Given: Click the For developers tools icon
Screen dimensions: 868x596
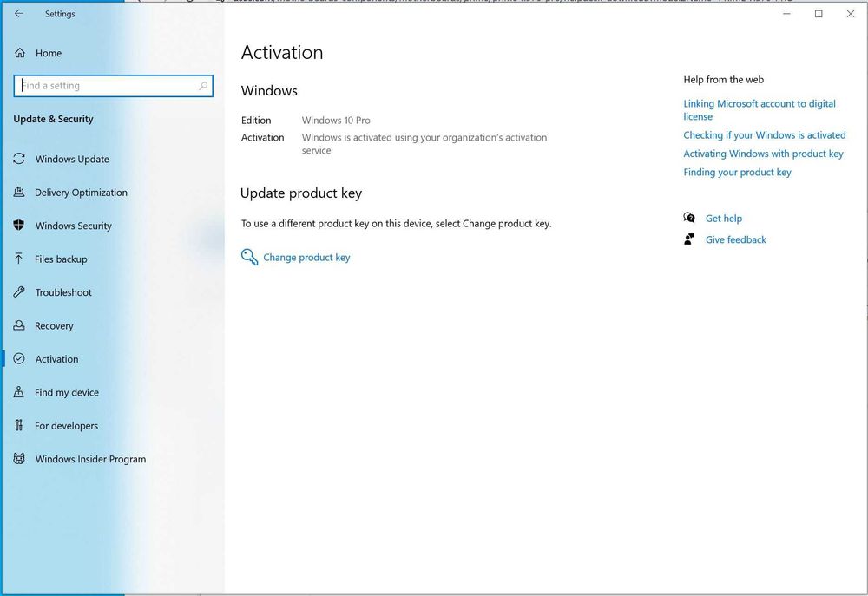Looking at the screenshot, I should click(19, 425).
